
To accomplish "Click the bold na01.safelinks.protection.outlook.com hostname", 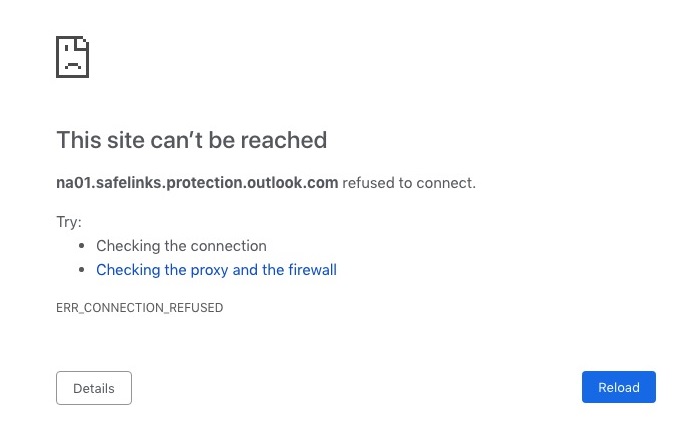I will click(x=197, y=183).
